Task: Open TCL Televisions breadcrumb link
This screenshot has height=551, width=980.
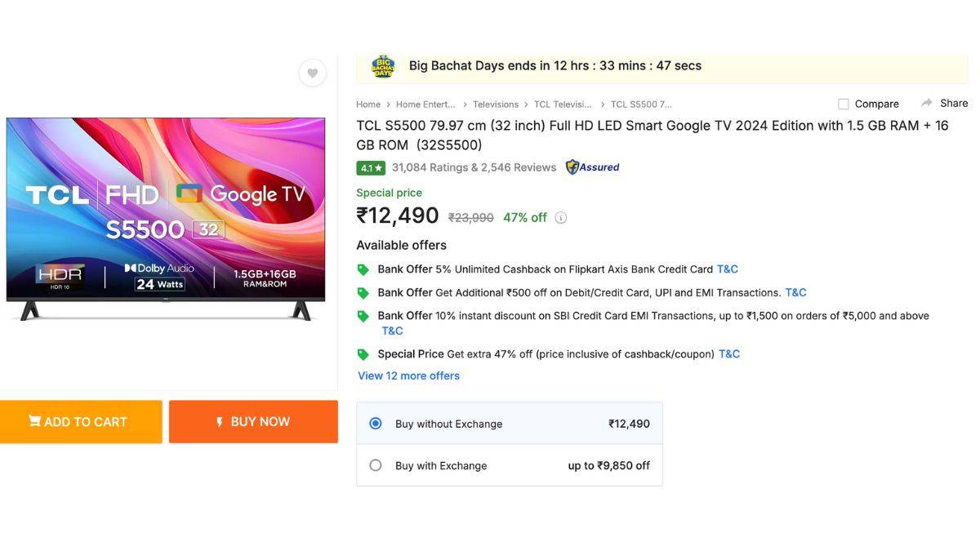Action: pos(563,104)
